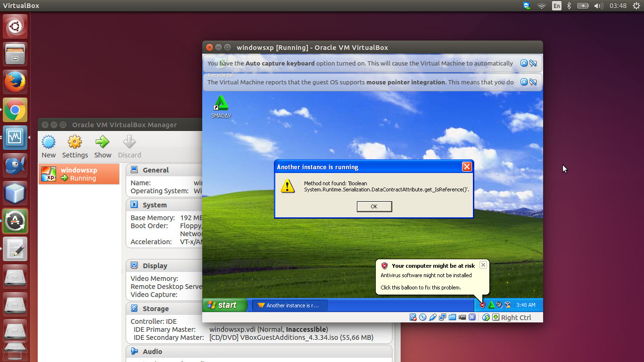The height and width of the screenshot is (362, 644).
Task: Click the VirtualBox cube launcher icon
Action: point(15,193)
